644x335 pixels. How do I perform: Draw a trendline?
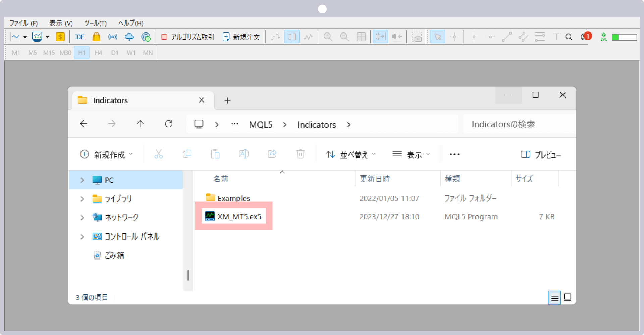coord(507,37)
